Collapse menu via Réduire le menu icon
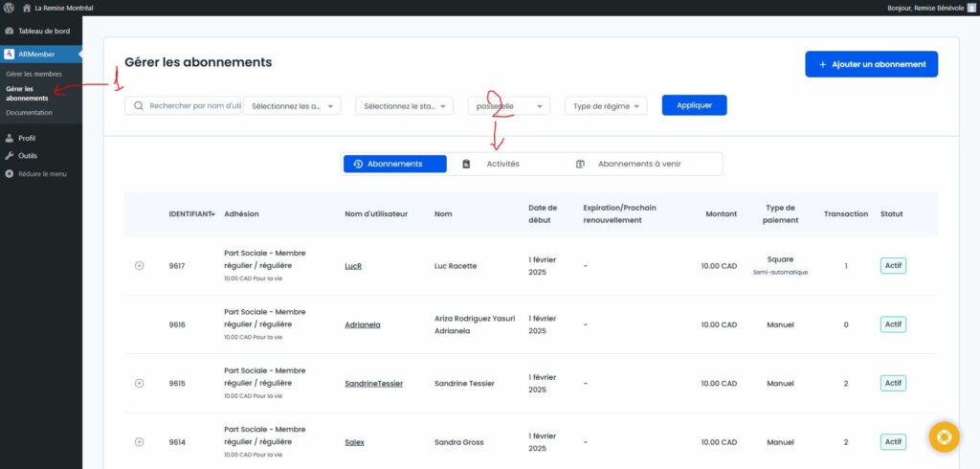 pyautogui.click(x=9, y=173)
